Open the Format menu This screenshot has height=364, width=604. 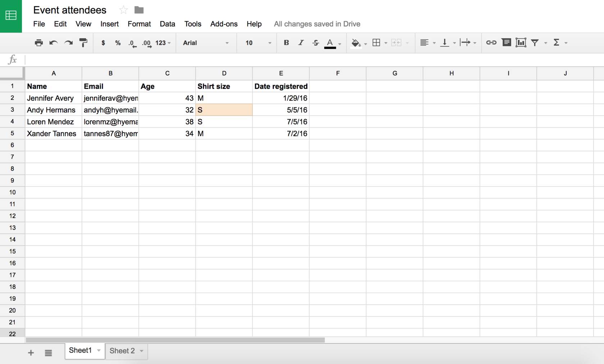139,24
